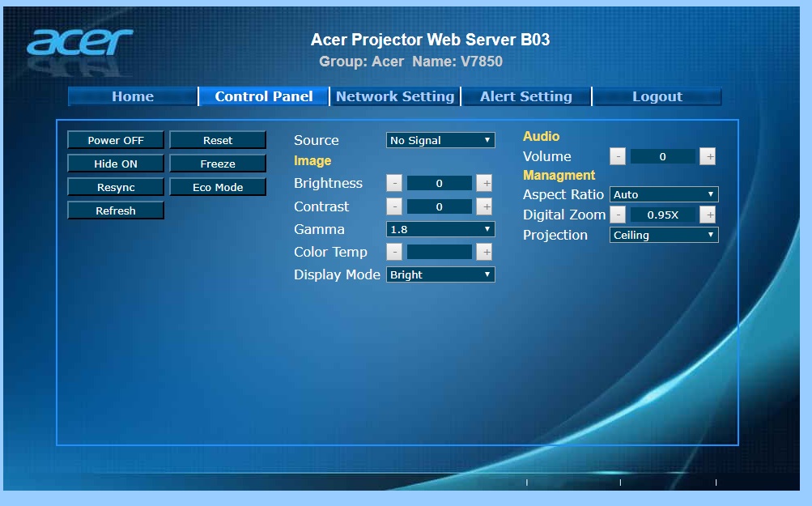Click the Digital Zoom 0.95X field
The width and height of the screenshot is (812, 506).
click(x=662, y=215)
